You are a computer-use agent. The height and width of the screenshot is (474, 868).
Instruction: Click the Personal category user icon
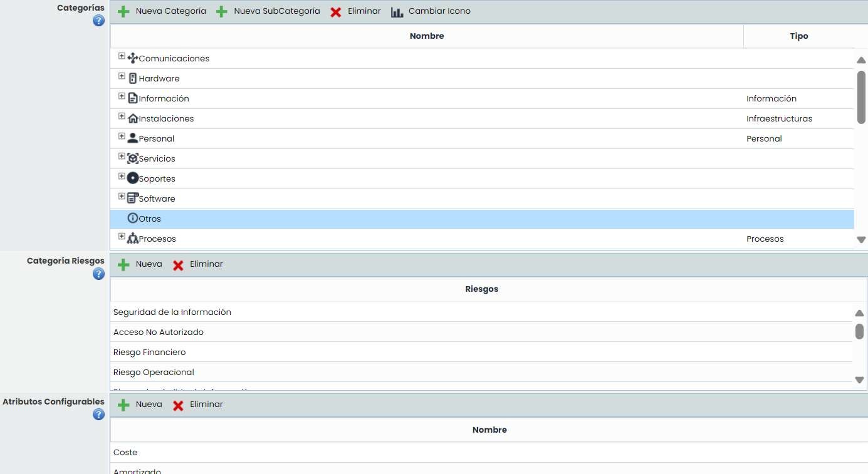132,138
